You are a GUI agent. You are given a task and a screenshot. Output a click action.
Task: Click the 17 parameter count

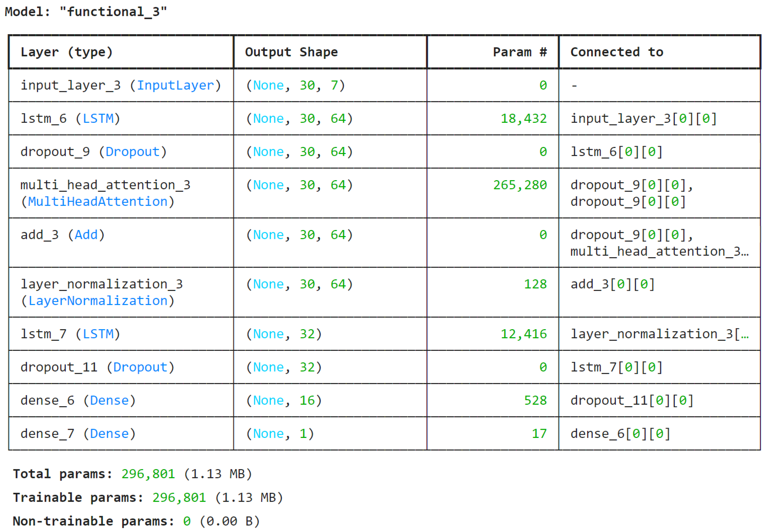(x=539, y=434)
